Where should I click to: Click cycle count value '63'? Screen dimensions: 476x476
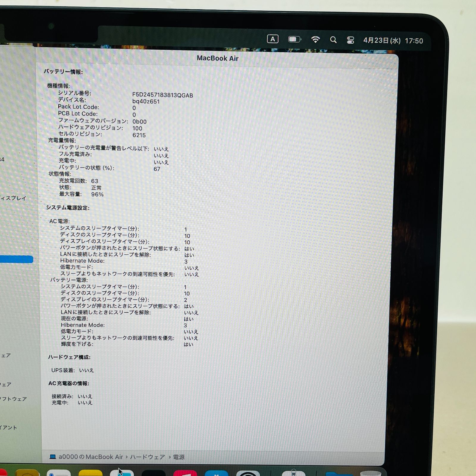pos(95,181)
